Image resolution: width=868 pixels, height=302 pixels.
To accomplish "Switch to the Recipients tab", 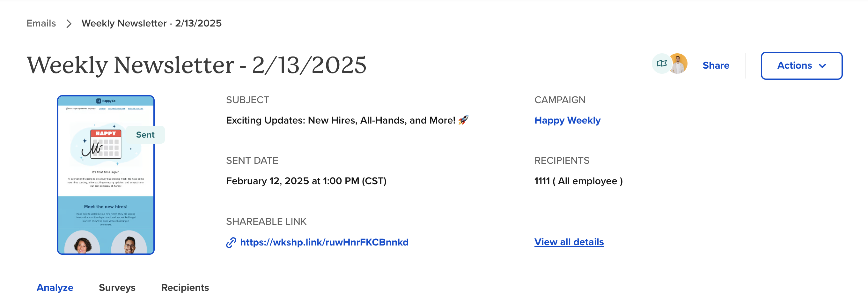I will point(185,288).
